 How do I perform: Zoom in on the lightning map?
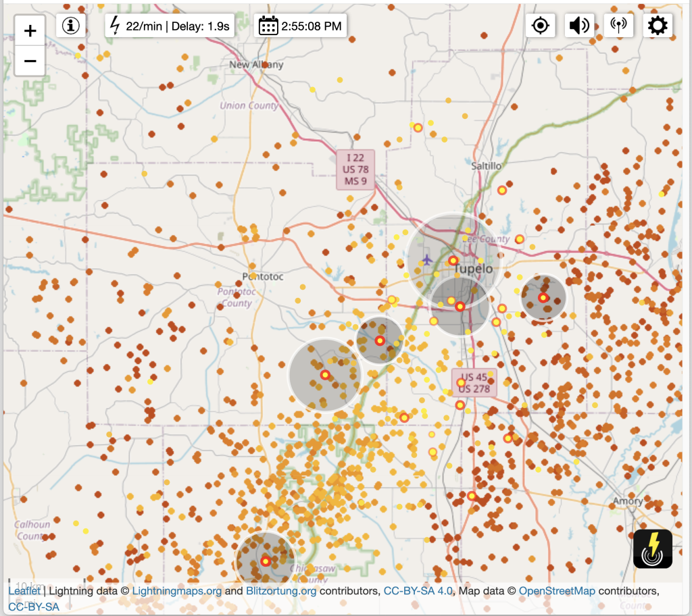tap(30, 31)
